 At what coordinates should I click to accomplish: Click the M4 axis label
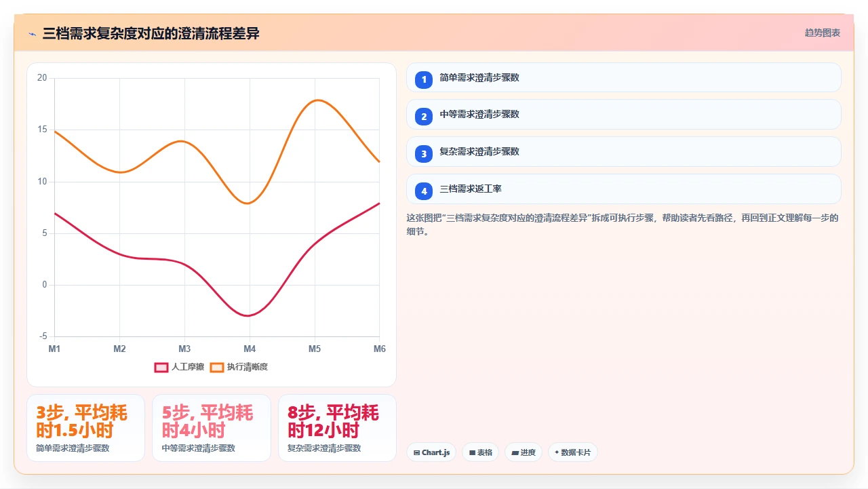pyautogui.click(x=250, y=349)
